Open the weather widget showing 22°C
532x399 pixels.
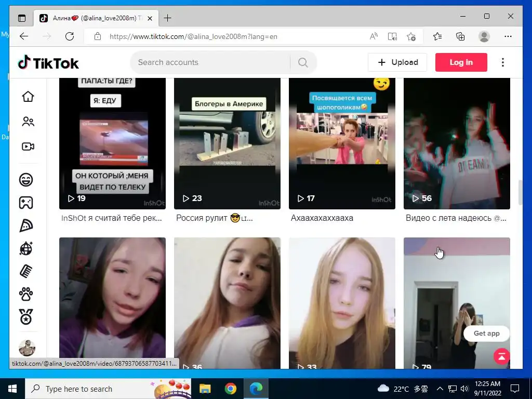[403, 389]
